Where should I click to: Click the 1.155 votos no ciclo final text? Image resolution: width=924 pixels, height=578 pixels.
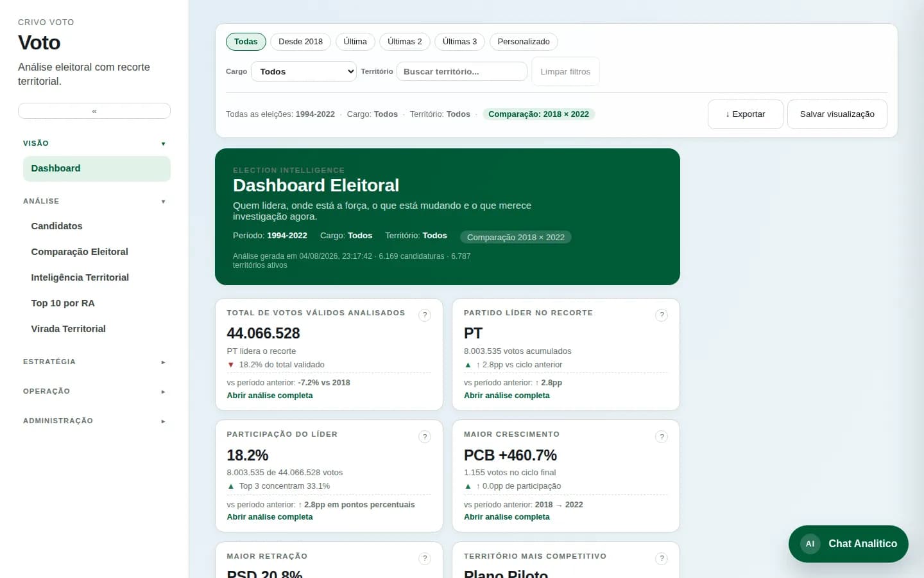click(509, 473)
